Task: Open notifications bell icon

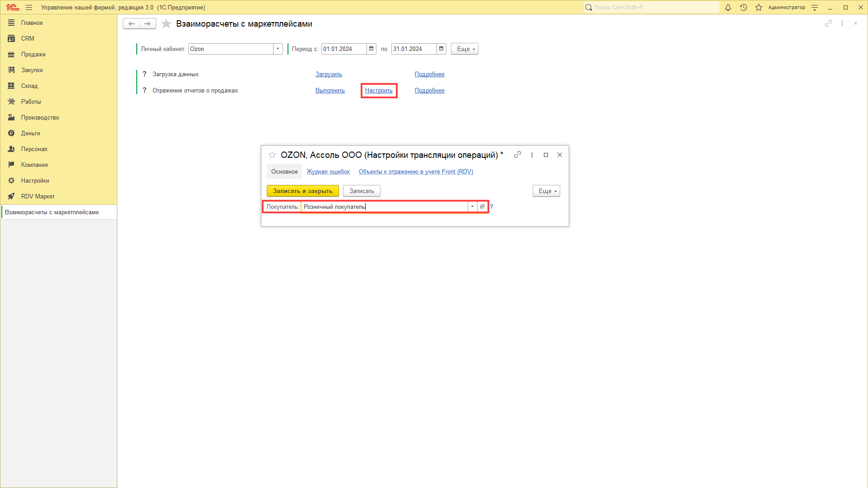Action: 728,7
